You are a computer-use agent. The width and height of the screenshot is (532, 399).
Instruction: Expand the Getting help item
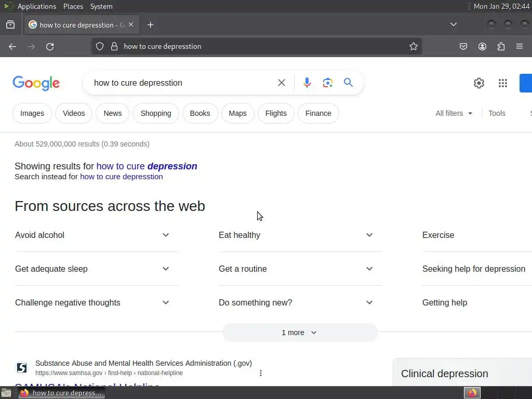coord(477,303)
